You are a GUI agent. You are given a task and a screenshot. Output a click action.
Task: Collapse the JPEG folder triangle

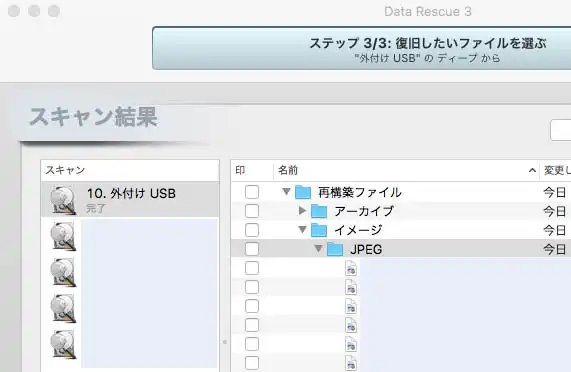(318, 249)
